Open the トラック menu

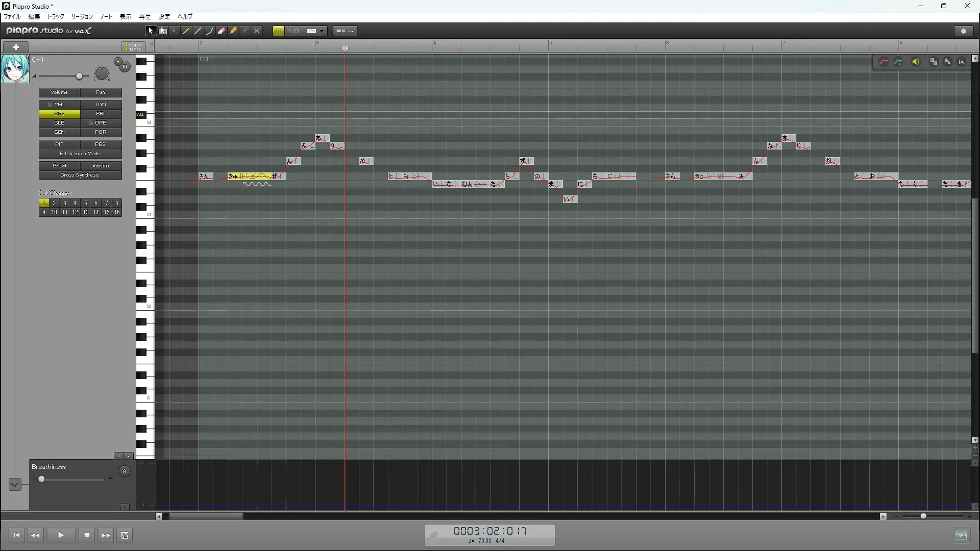point(56,17)
